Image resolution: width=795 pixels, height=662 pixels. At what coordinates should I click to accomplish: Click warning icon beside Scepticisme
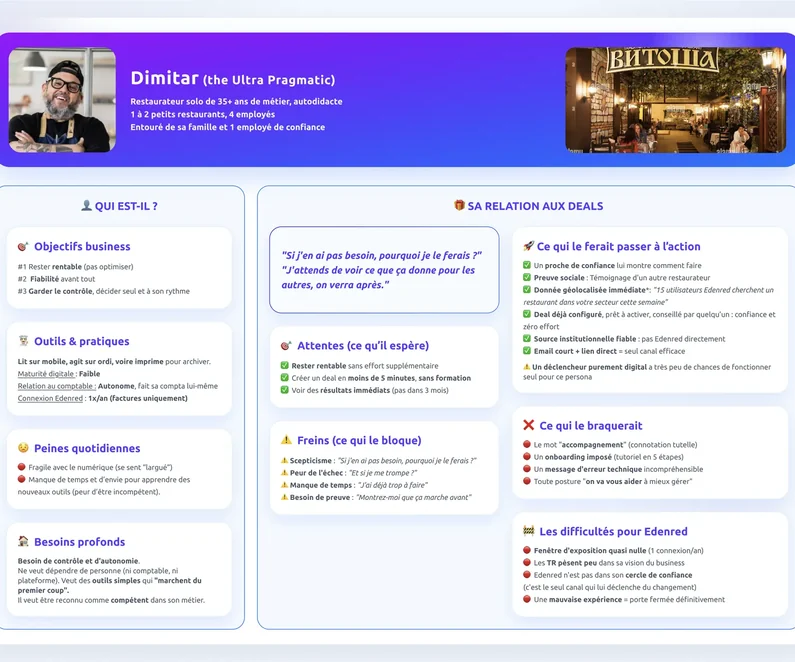click(x=284, y=460)
